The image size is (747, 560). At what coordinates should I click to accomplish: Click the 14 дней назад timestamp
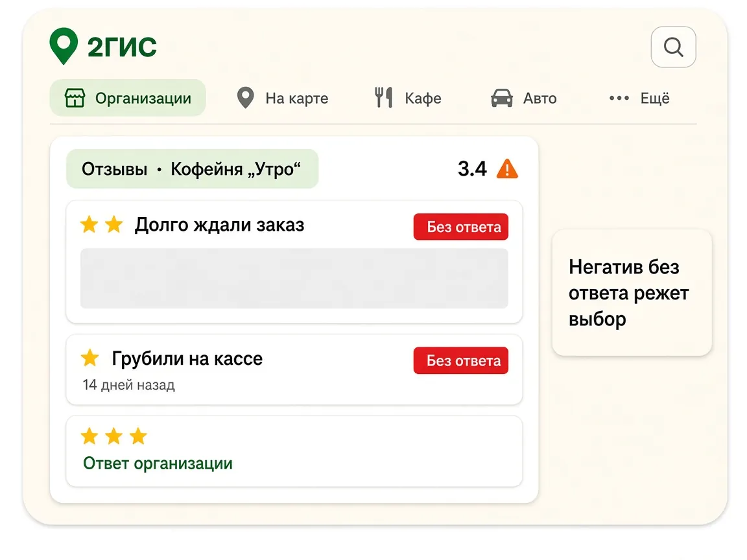(x=128, y=385)
